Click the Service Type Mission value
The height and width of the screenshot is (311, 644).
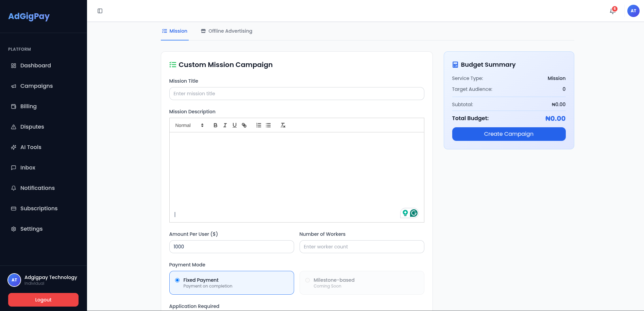pos(557,78)
